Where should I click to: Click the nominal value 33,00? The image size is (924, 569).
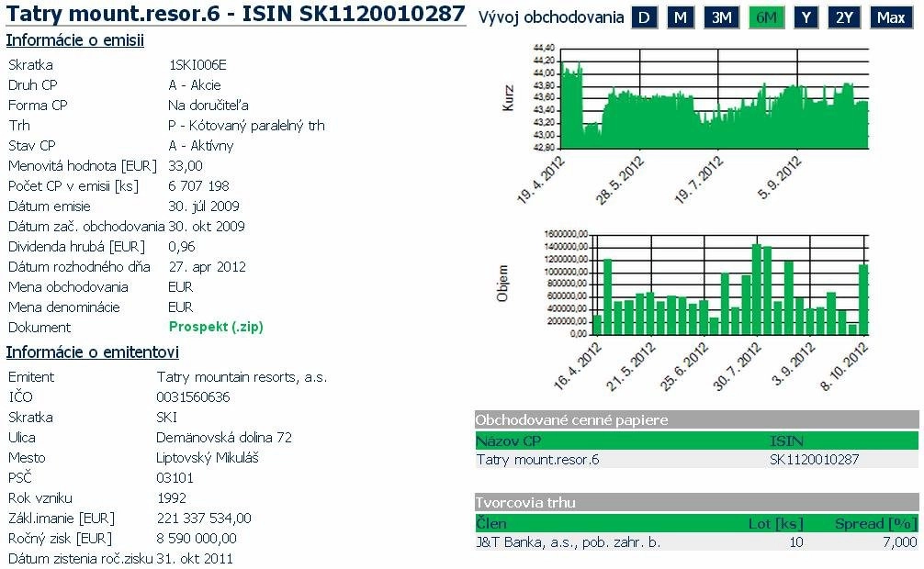click(185, 166)
